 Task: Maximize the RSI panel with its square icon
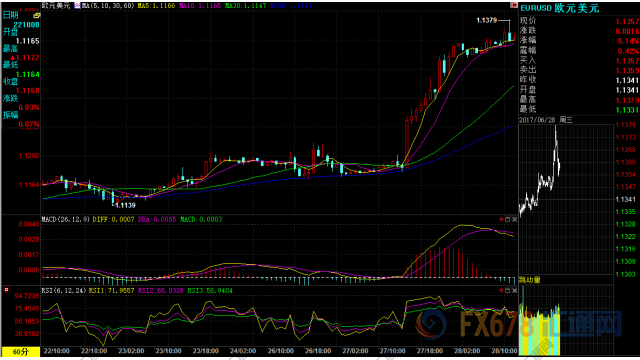tap(508, 291)
